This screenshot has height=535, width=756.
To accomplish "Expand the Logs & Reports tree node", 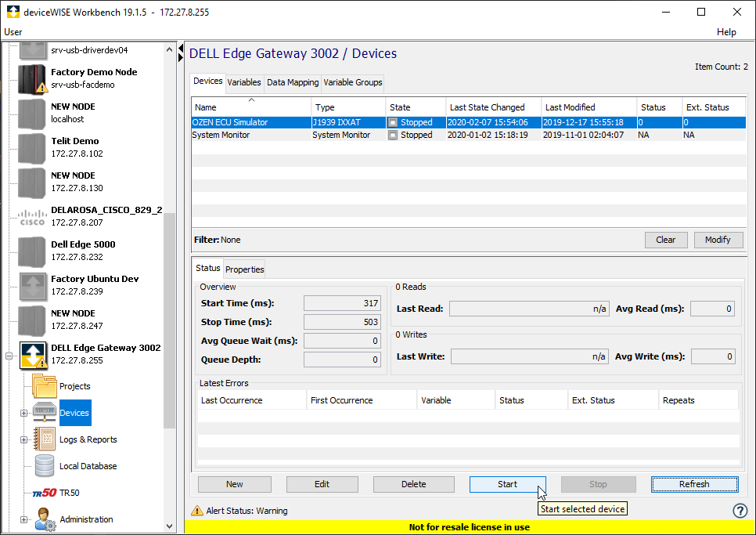I will click(22, 439).
